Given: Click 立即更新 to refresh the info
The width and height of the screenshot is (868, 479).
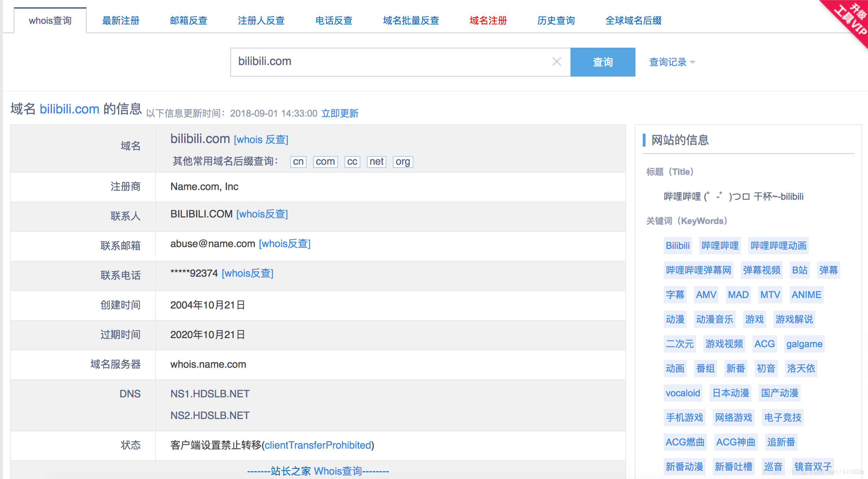Looking at the screenshot, I should [x=340, y=113].
